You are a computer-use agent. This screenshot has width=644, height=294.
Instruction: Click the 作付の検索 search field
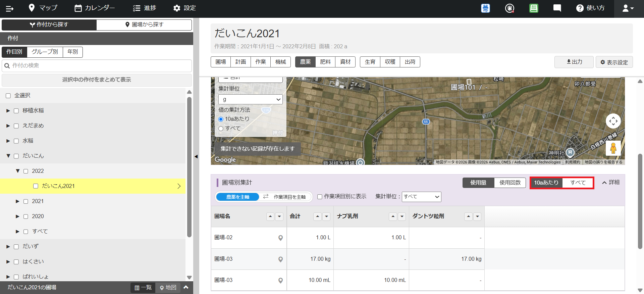[x=97, y=65]
